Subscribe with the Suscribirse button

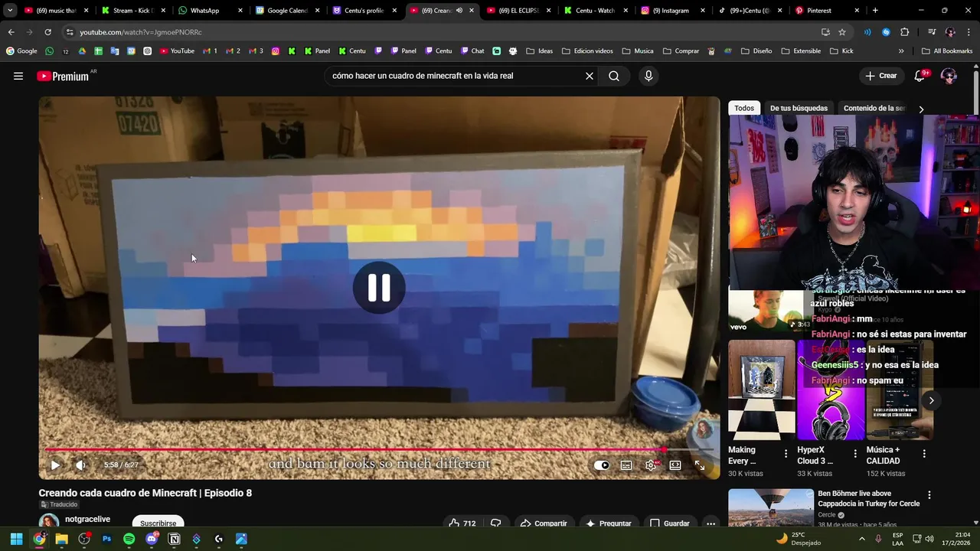[x=158, y=523]
